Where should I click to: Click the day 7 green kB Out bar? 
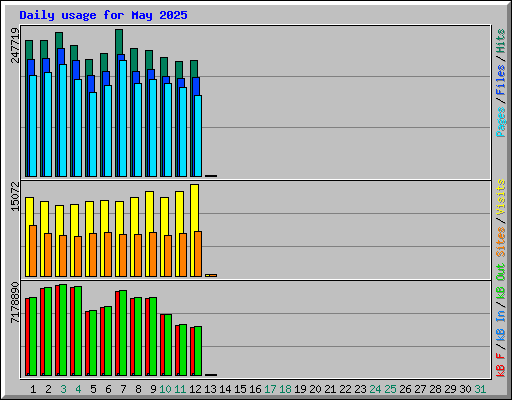(123, 333)
